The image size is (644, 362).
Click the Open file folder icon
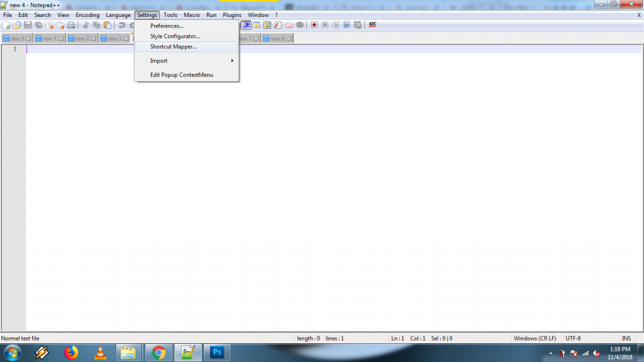point(17,25)
